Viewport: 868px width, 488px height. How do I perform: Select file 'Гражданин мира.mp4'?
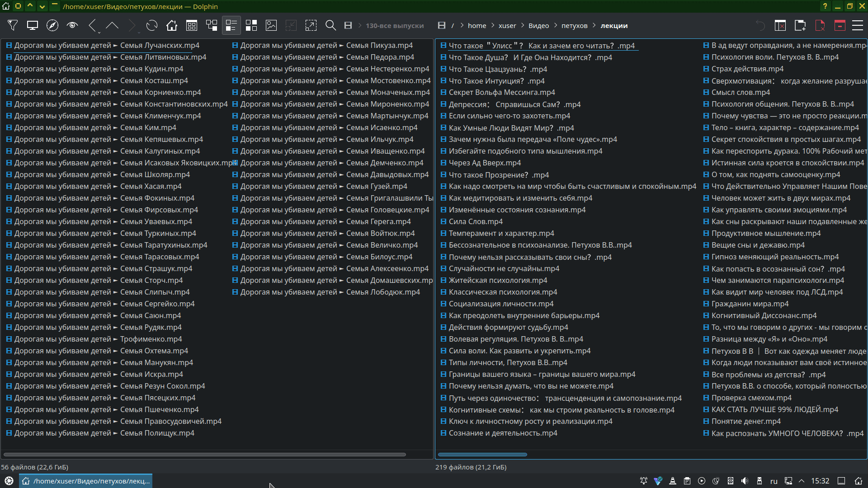(746, 304)
